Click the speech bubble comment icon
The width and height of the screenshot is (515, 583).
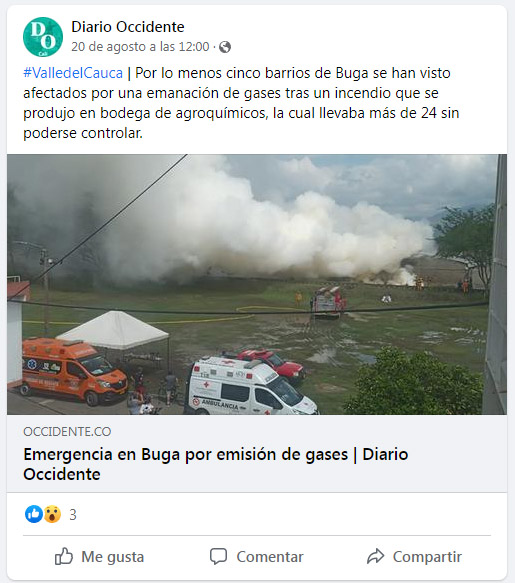coord(218,557)
